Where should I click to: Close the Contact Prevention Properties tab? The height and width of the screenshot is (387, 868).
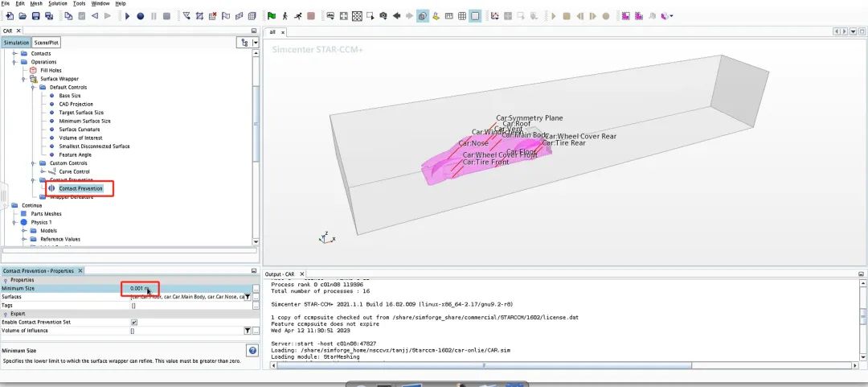pyautogui.click(x=80, y=270)
